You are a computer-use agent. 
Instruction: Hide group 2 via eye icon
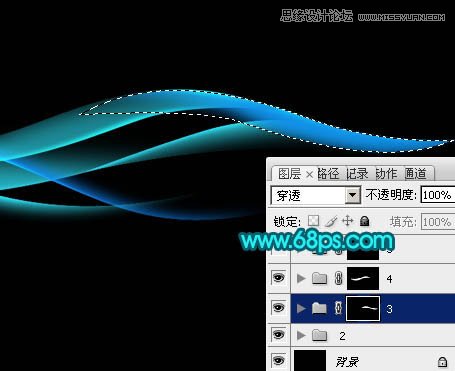(279, 334)
